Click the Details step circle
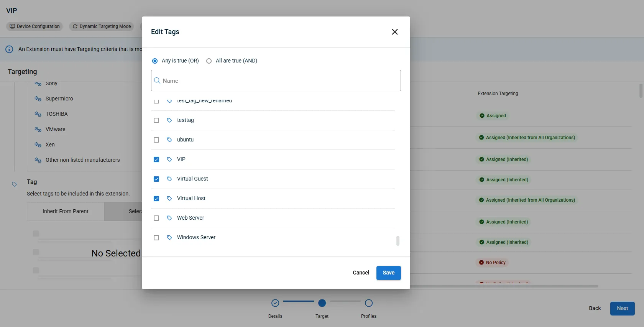Image resolution: width=644 pixels, height=327 pixels. (275, 303)
